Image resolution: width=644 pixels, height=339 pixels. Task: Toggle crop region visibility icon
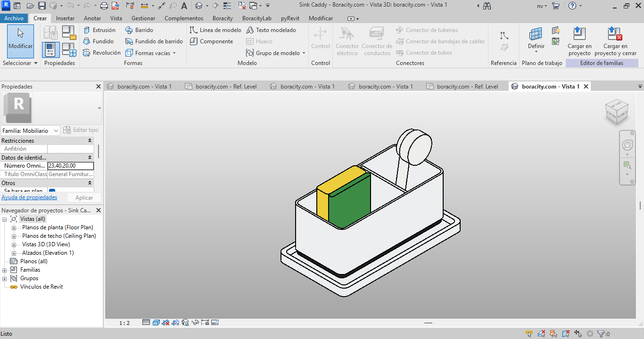175,323
